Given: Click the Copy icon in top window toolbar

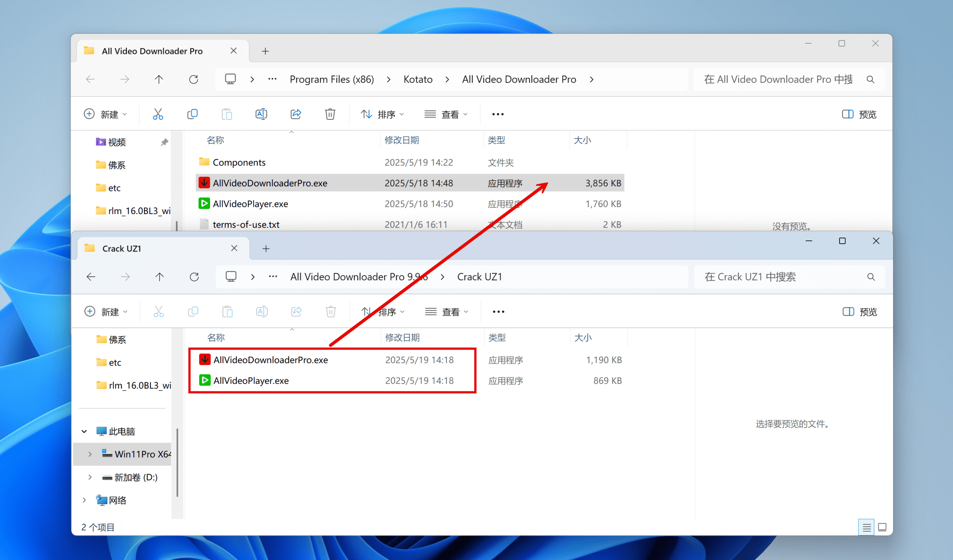Looking at the screenshot, I should tap(192, 114).
